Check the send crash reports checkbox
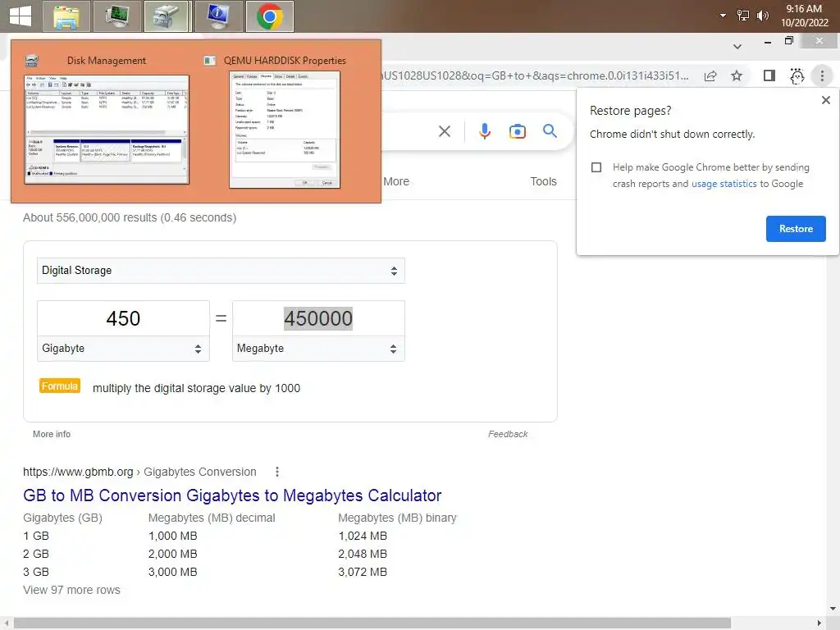 596,167
